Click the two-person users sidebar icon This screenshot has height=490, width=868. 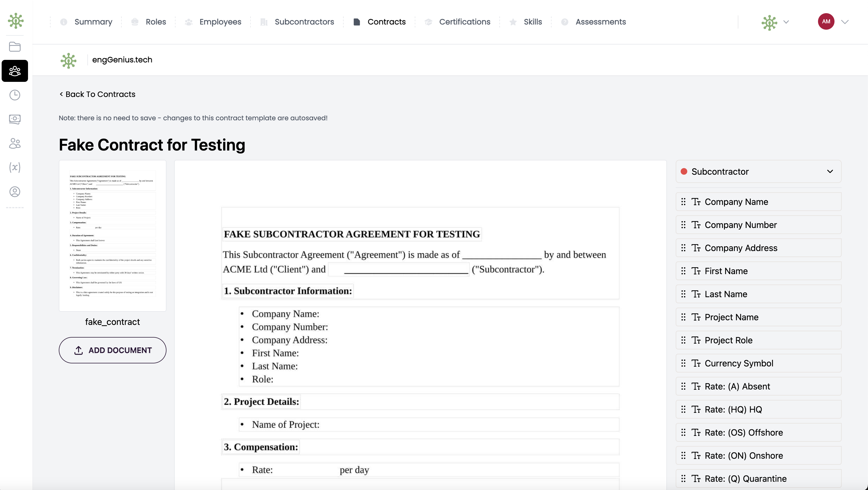[x=15, y=143]
